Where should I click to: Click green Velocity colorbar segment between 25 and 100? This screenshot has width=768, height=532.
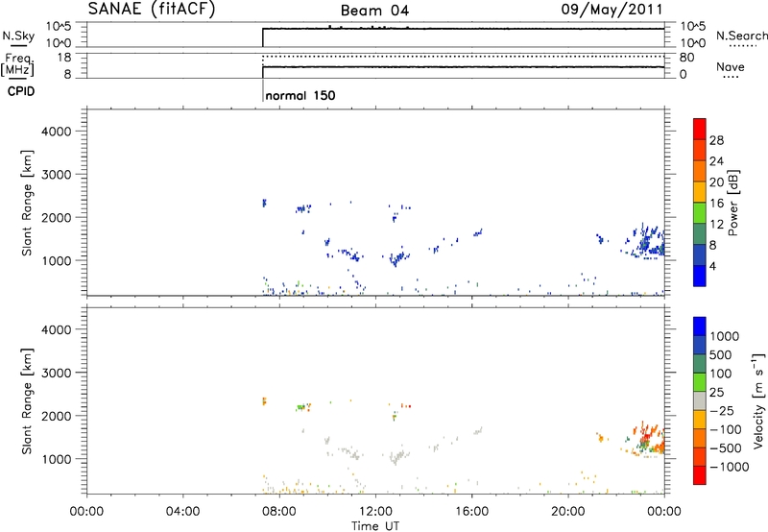[x=700, y=382]
